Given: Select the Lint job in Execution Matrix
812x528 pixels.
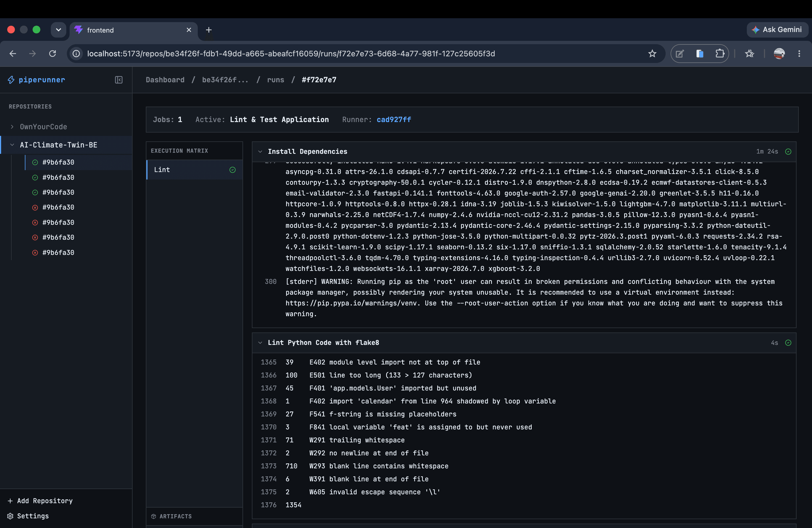Looking at the screenshot, I should (x=194, y=170).
